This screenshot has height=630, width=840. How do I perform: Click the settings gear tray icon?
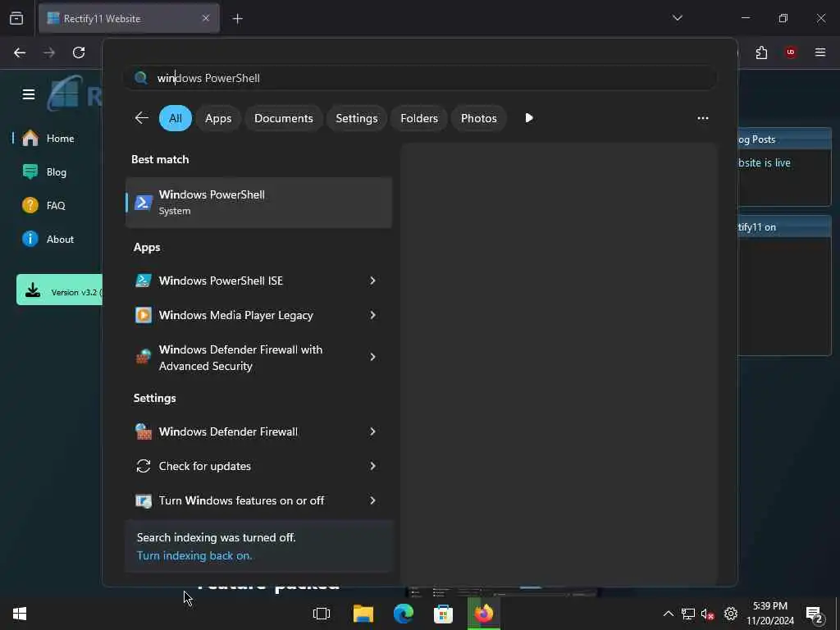click(731, 614)
